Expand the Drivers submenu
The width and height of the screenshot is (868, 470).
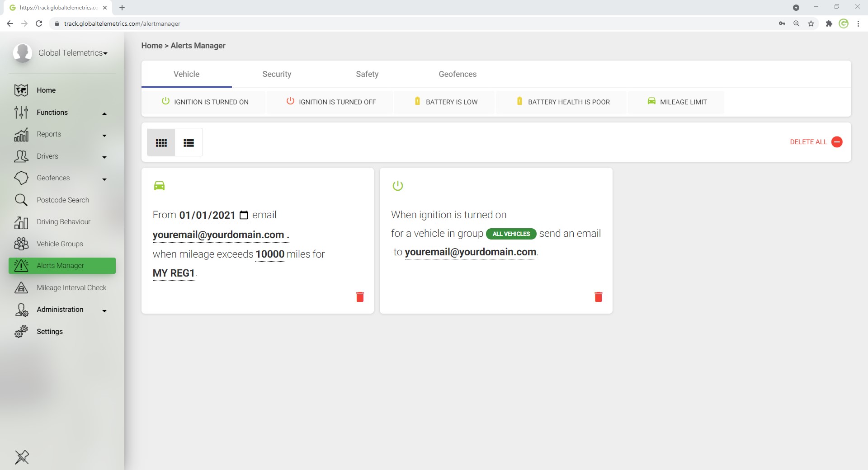coord(104,157)
